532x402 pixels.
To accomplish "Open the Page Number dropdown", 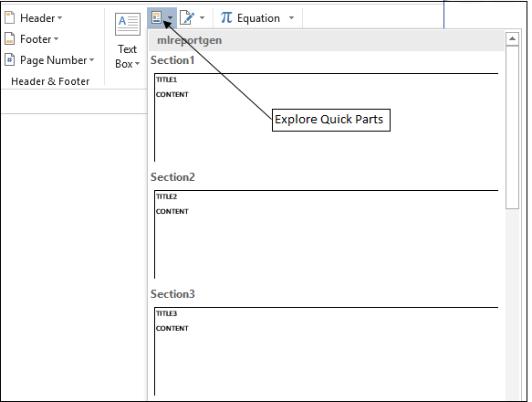I will 57,60.
